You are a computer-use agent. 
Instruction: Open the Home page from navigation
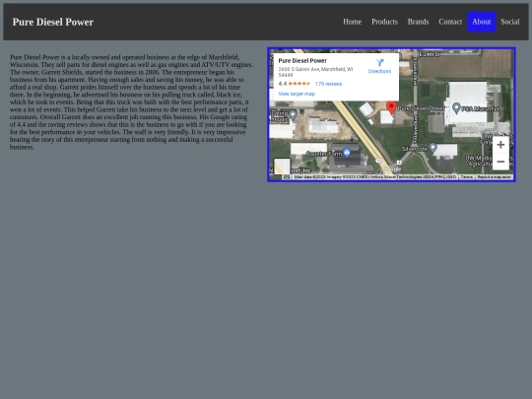click(352, 22)
